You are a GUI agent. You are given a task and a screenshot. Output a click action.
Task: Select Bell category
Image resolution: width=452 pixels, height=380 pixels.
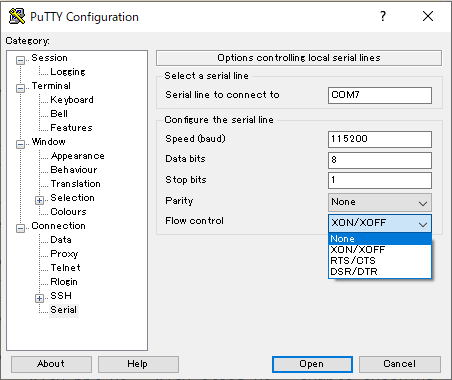59,114
